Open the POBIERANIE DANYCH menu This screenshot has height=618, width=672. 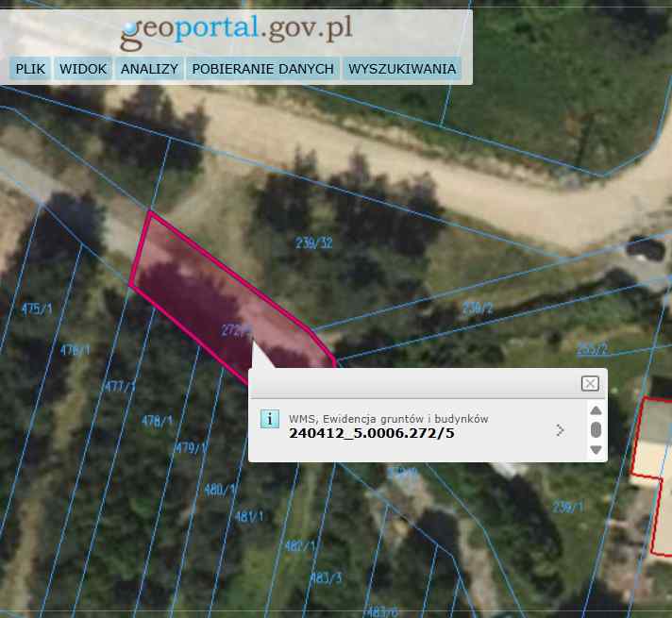(263, 69)
